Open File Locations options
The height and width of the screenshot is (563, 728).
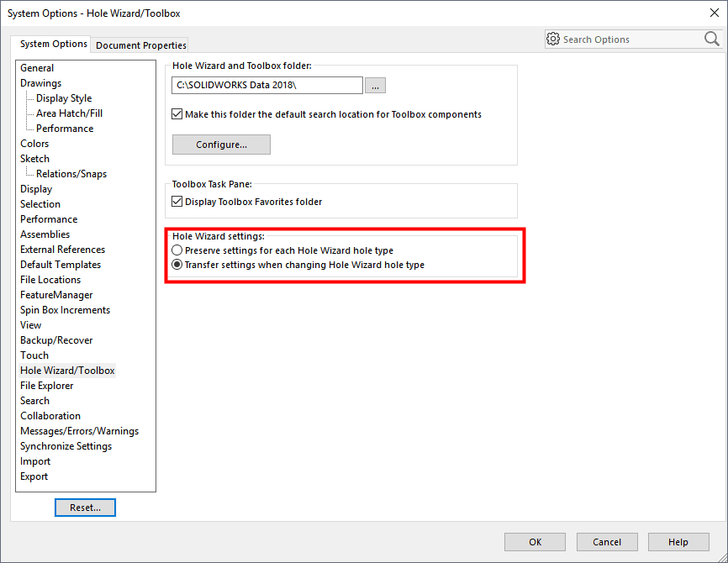(x=50, y=280)
